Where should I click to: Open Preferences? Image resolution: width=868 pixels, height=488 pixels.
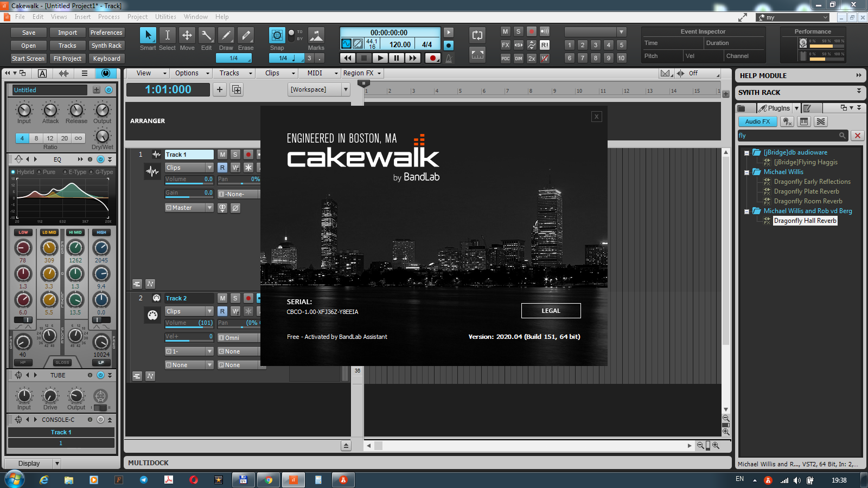click(x=106, y=33)
